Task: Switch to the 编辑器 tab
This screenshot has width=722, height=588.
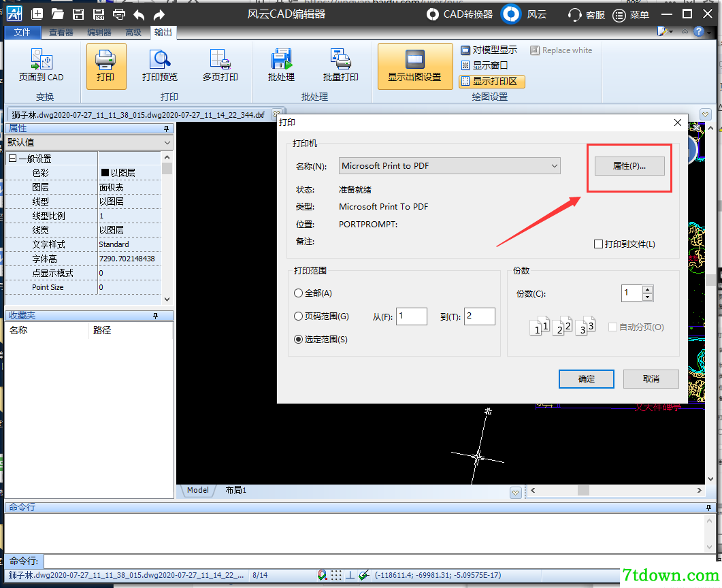Action: tap(99, 32)
